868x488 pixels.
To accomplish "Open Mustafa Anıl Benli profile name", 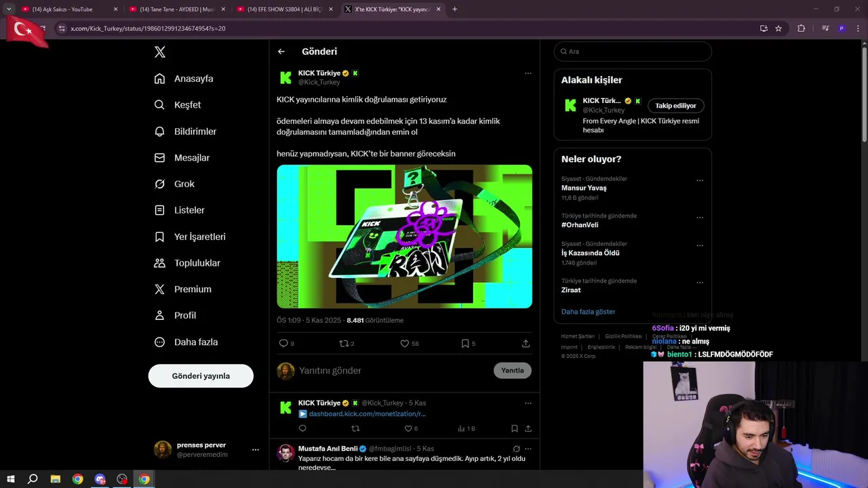I will pos(328,449).
